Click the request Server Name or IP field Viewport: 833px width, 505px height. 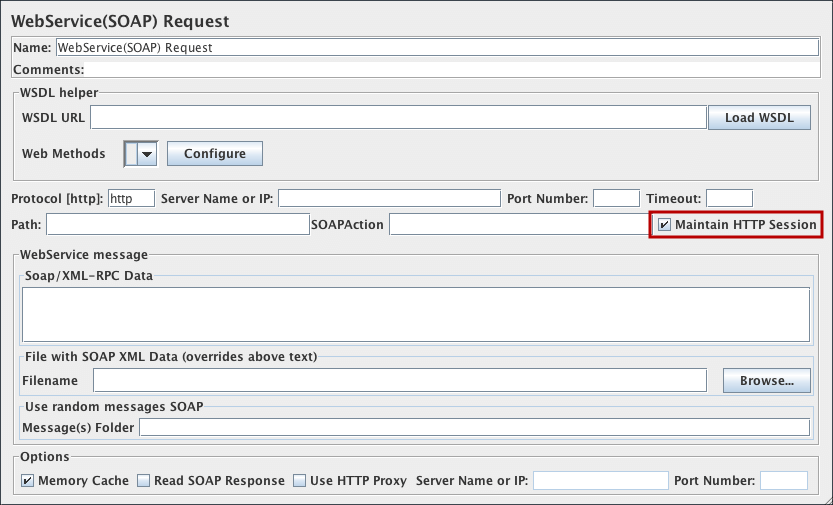point(389,198)
